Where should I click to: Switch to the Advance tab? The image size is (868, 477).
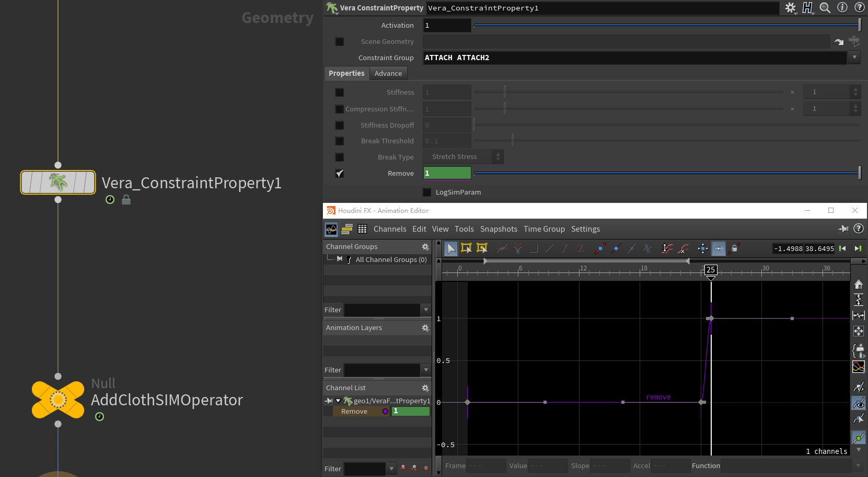(388, 74)
